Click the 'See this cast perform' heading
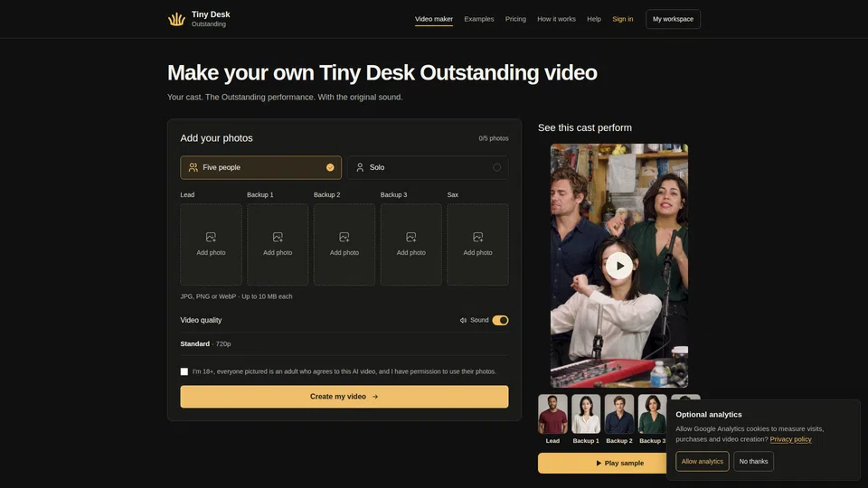868x488 pixels. [x=585, y=127]
